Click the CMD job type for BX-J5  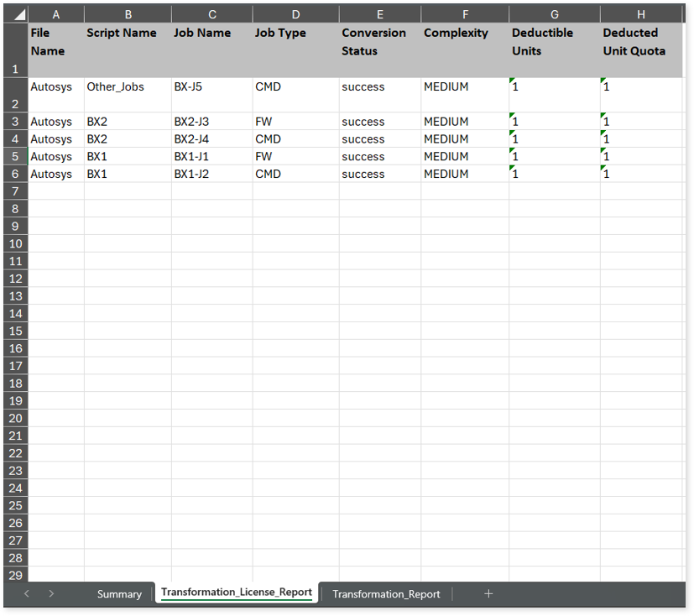[295, 95]
